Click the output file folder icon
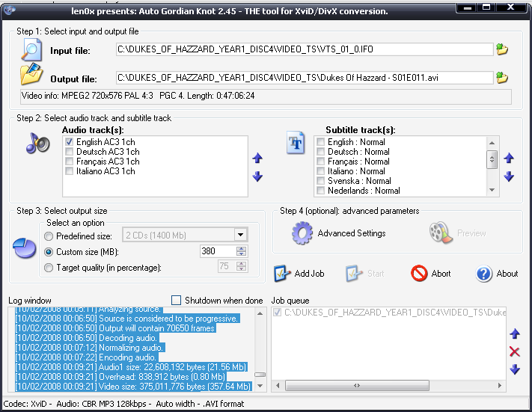Screen dimensions: 532x412 click(31, 74)
